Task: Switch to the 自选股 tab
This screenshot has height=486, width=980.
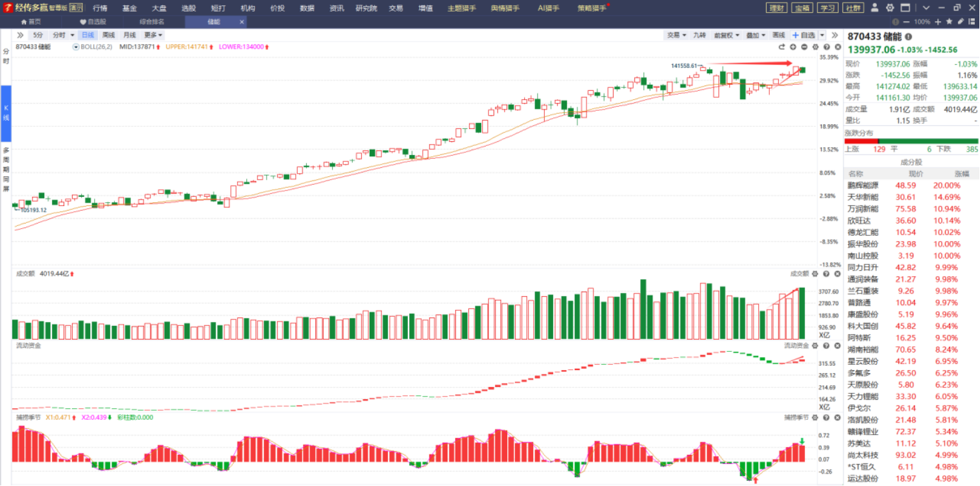Action: point(93,21)
